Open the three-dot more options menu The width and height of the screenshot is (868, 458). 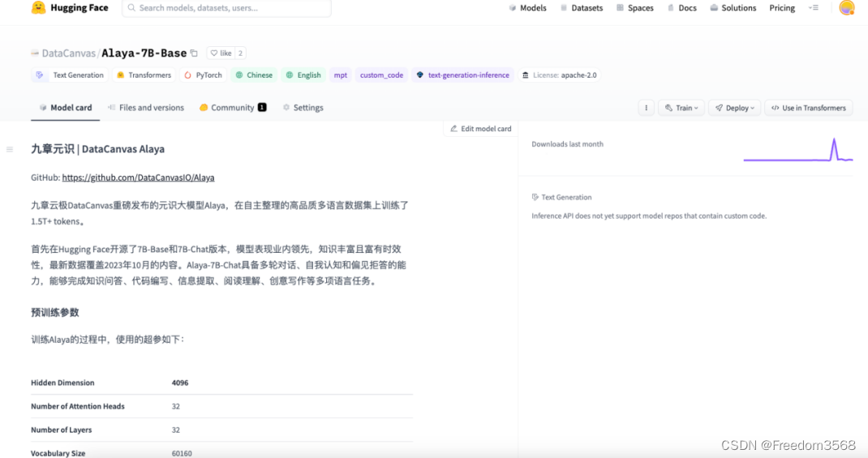click(x=646, y=108)
